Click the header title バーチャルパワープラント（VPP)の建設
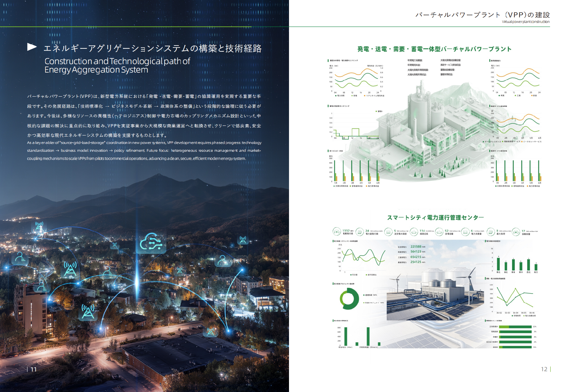 tap(483, 15)
